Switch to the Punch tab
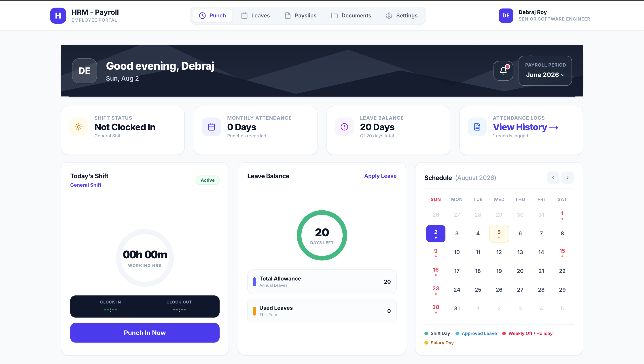 pyautogui.click(x=212, y=15)
